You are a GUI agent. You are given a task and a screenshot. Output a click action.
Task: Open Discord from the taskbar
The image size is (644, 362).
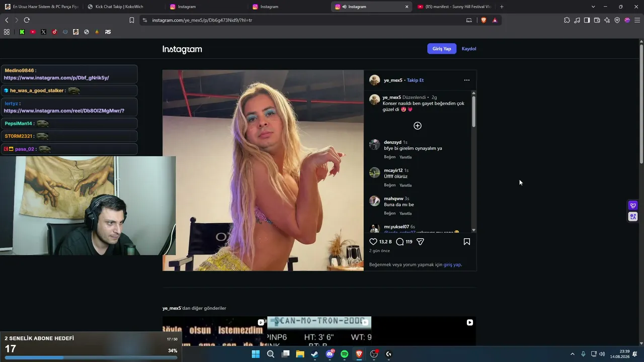[330, 354]
